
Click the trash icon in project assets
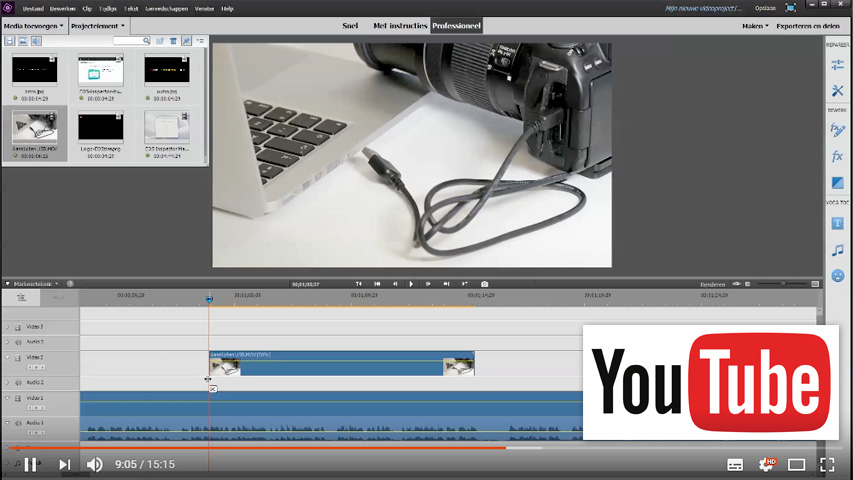(173, 41)
